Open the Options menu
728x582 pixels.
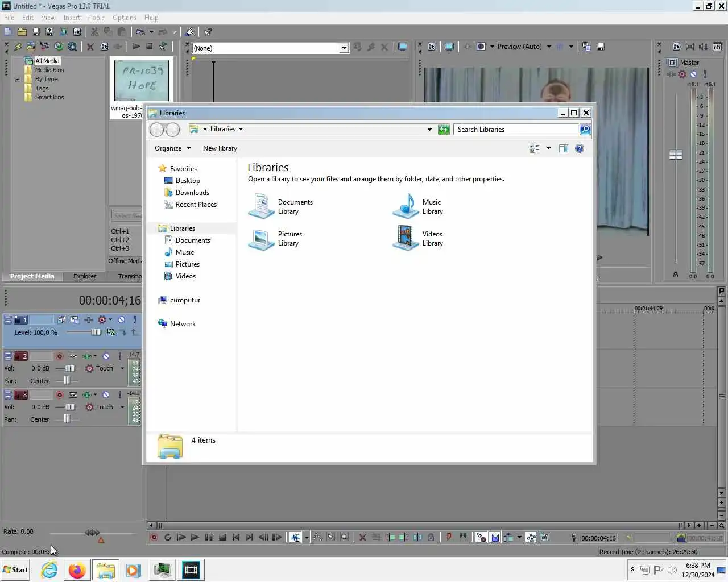[124, 18]
